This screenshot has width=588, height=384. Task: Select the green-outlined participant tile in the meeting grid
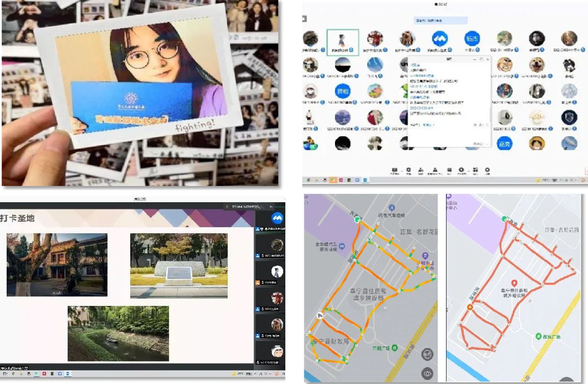pos(343,42)
